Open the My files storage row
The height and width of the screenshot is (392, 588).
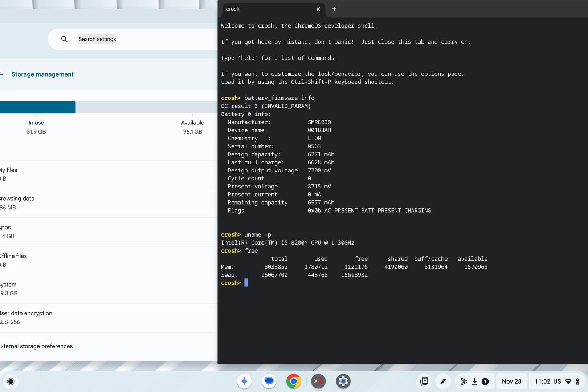109,175
